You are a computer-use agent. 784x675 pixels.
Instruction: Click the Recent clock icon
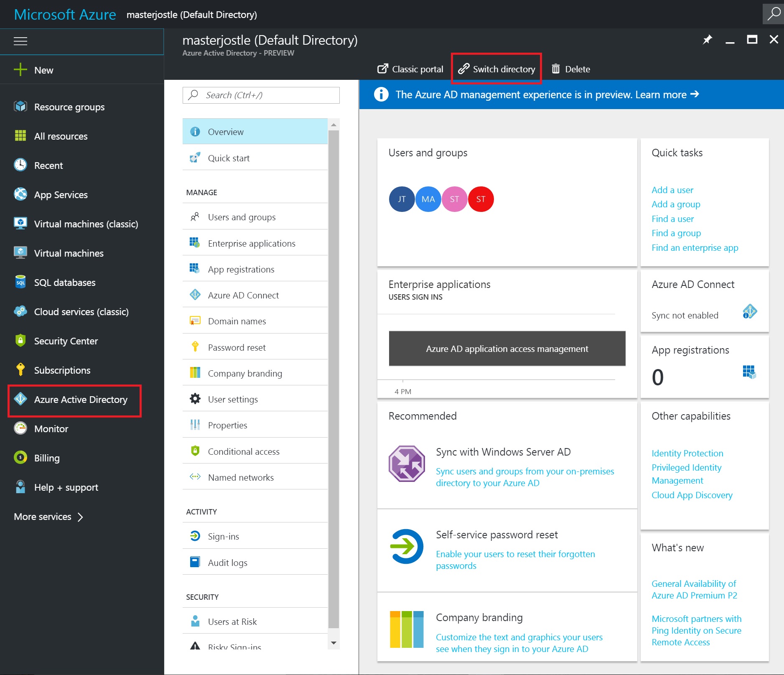tap(20, 165)
